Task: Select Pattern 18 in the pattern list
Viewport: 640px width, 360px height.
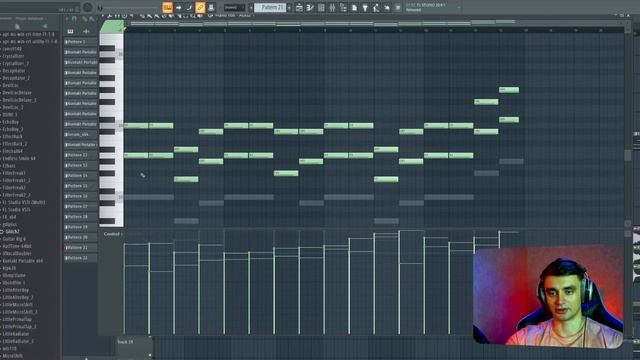Action: [x=81, y=217]
